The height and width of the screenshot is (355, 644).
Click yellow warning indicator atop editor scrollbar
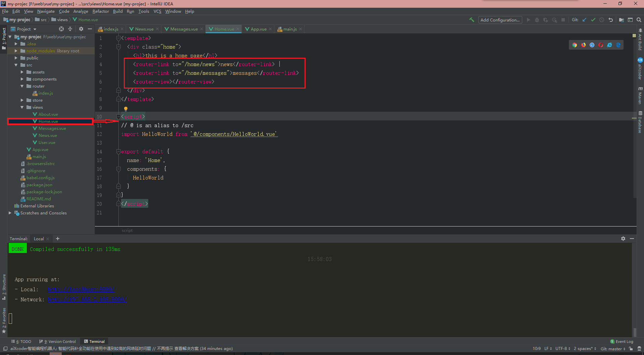point(634,36)
